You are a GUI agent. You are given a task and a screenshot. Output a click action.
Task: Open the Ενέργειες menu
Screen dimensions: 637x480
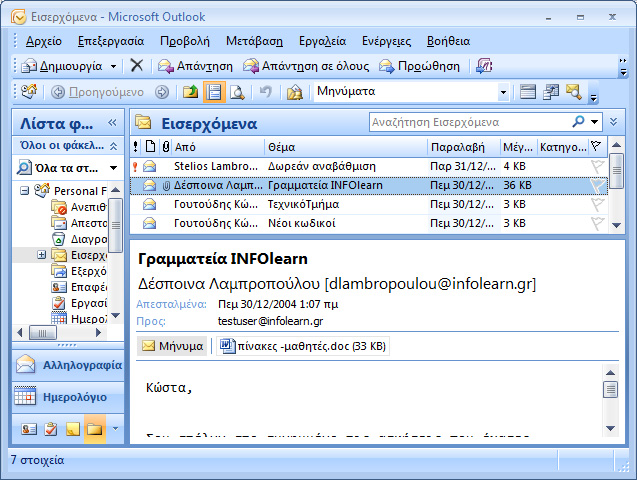[386, 41]
